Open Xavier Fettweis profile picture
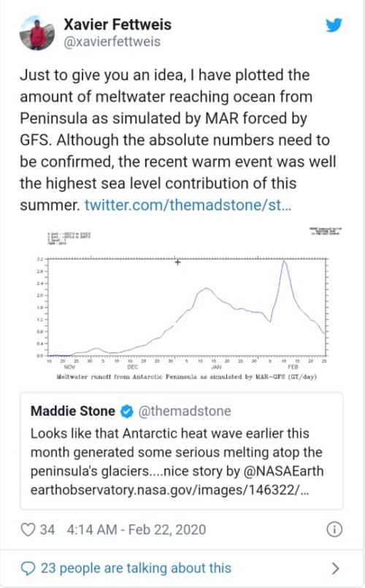Viewport: 365px width, 588px height. 36,33
